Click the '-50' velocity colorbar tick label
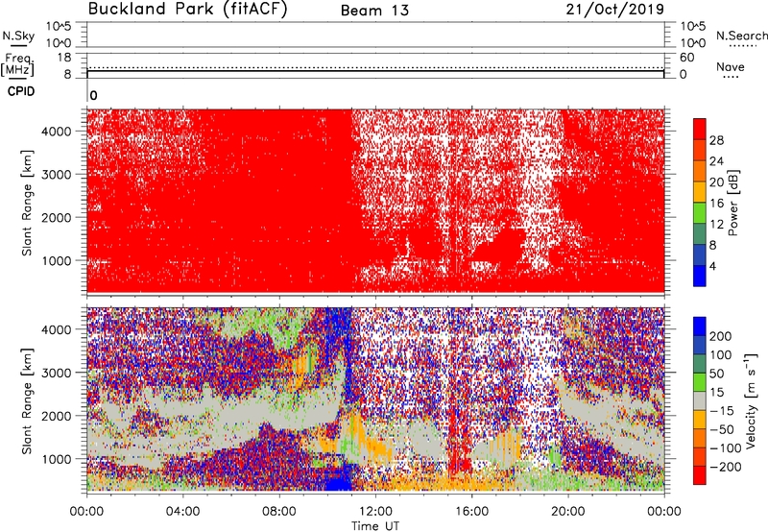Viewport: 768px width, 532px height. [722, 429]
